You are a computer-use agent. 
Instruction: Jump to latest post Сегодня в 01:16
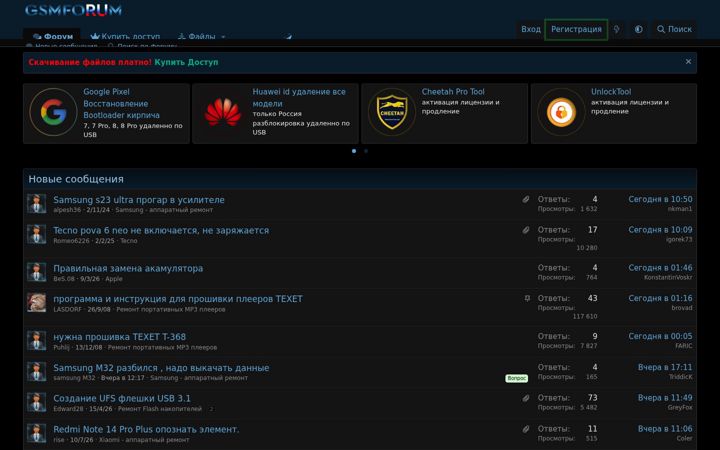[660, 298]
